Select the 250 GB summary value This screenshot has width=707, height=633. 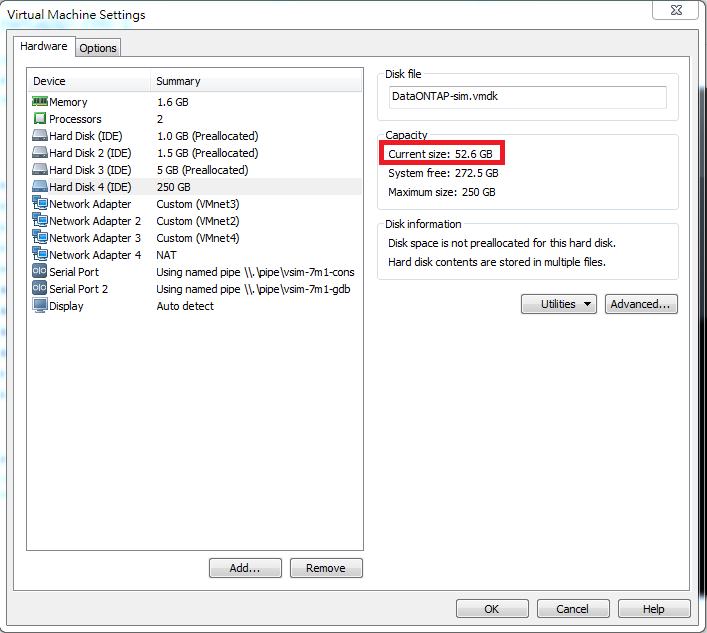(x=174, y=187)
